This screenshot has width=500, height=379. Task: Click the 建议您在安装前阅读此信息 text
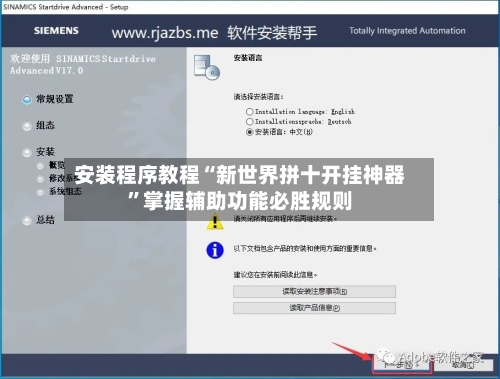coord(275,275)
